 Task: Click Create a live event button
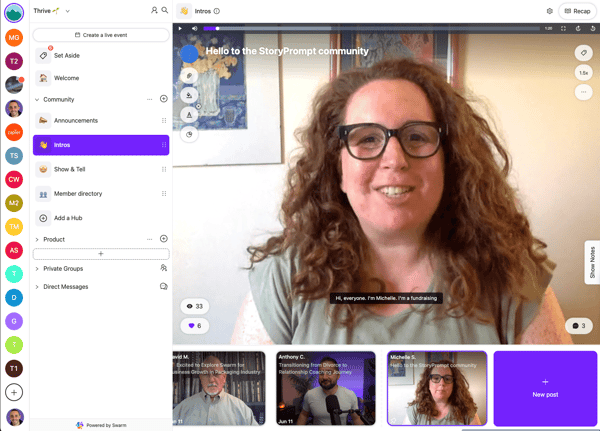pos(101,35)
